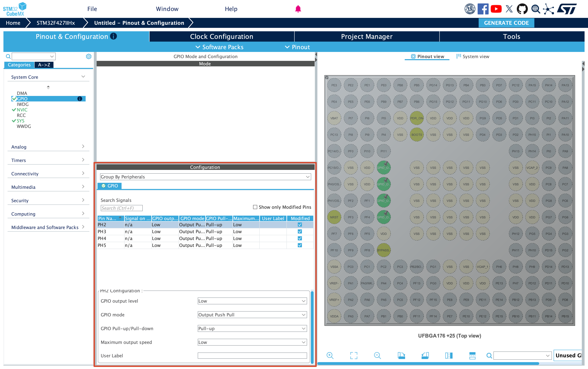The width and height of the screenshot is (588, 369).
Task: Click the BOOT0 pin on the chip
Action: click(x=416, y=135)
